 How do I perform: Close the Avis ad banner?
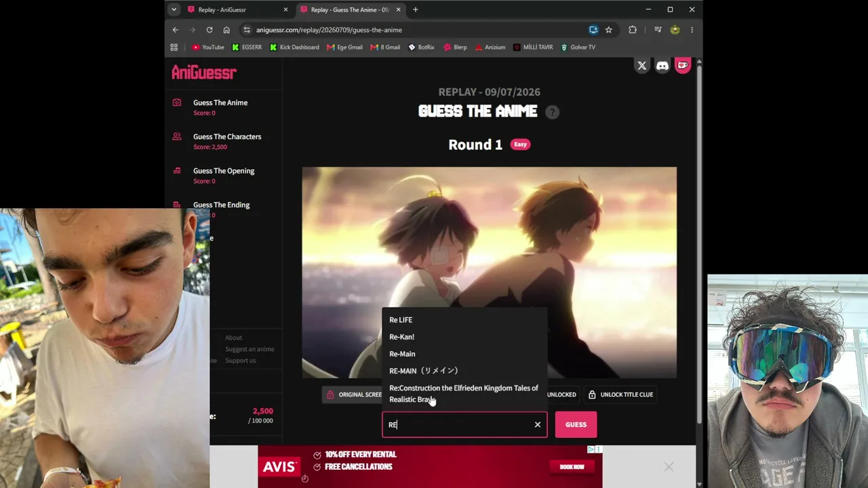pyautogui.click(x=669, y=466)
